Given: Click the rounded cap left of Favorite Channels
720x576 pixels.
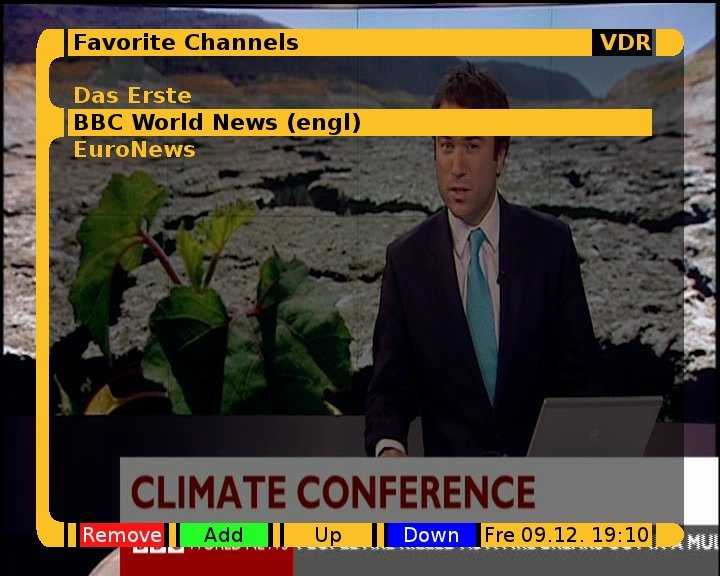Looking at the screenshot, I should (x=52, y=42).
